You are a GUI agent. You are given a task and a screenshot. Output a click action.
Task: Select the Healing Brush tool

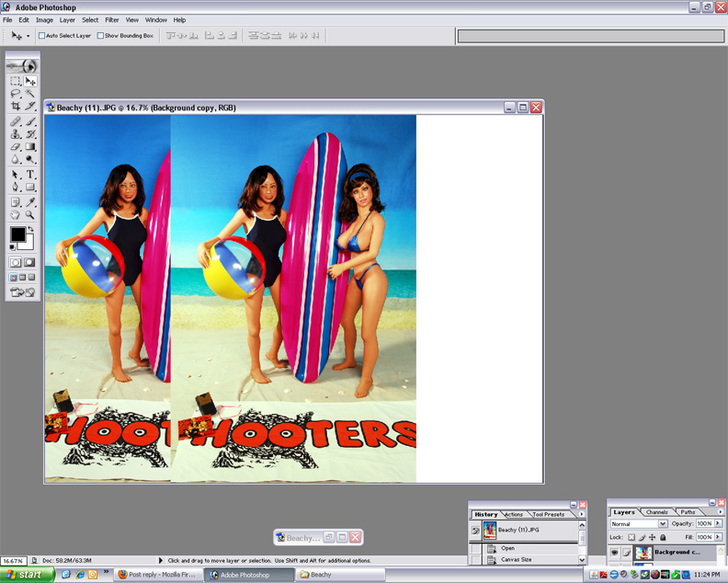point(16,121)
